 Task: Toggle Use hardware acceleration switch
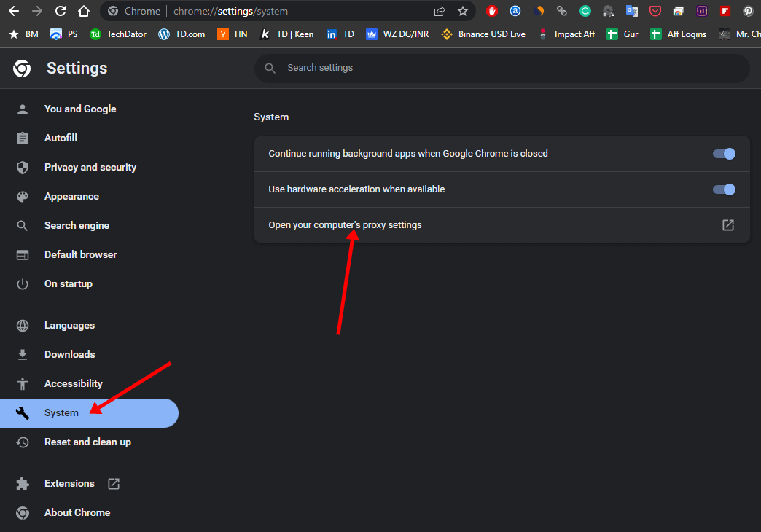(x=724, y=189)
